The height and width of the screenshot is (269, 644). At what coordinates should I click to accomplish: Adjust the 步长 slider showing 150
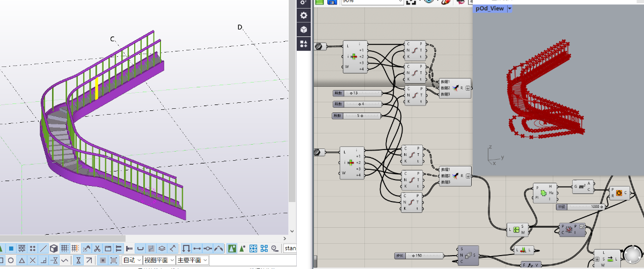[418, 256]
